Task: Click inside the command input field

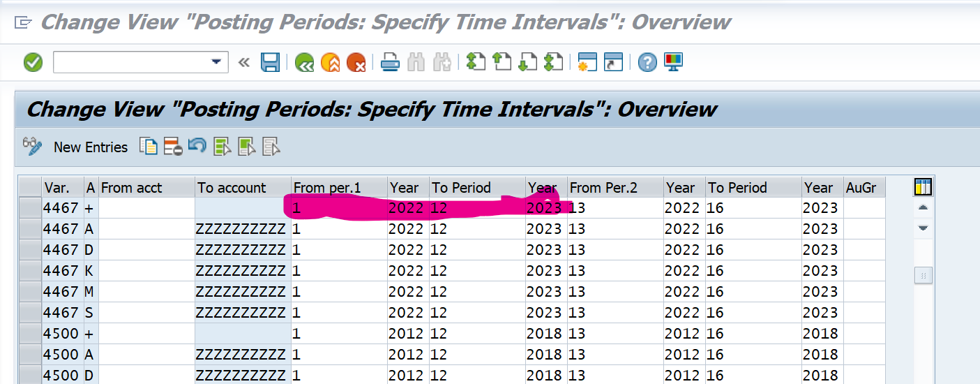Action: pyautogui.click(x=131, y=63)
